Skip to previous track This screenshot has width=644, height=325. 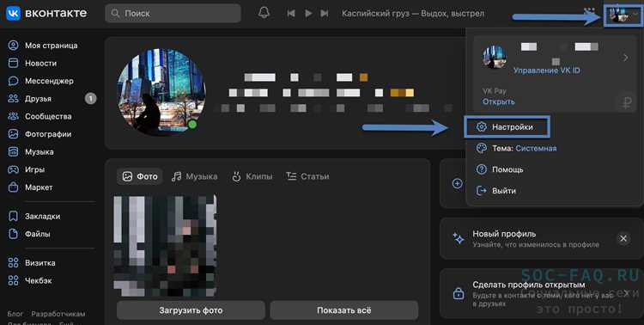[291, 14]
